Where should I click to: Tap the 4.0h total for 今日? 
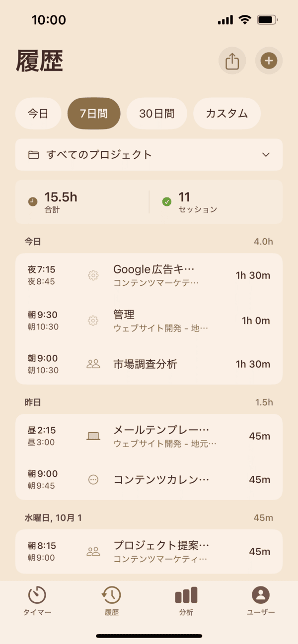(x=264, y=241)
